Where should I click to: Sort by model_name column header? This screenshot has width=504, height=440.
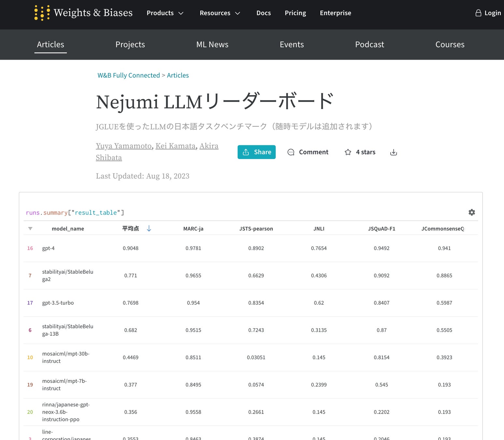tap(68, 229)
